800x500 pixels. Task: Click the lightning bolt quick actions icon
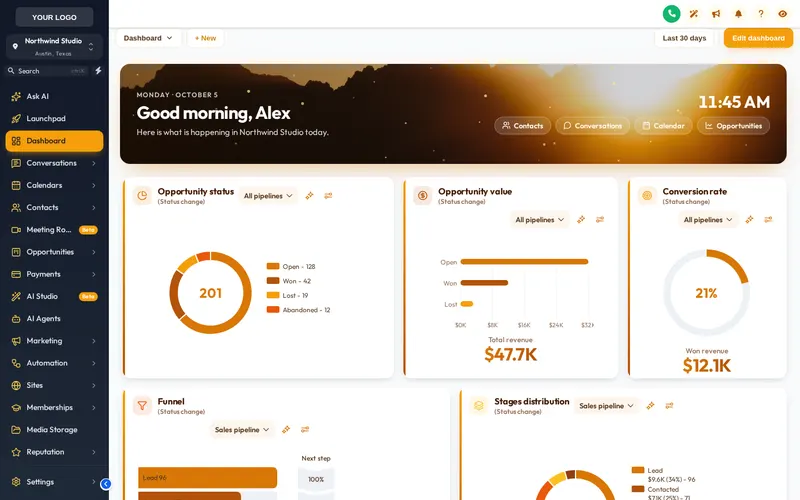click(98, 70)
